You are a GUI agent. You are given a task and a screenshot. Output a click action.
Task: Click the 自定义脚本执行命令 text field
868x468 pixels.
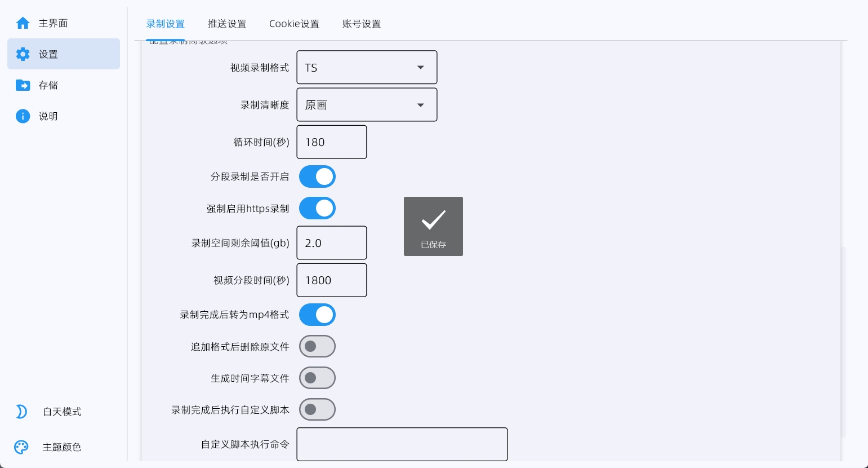coord(402,444)
